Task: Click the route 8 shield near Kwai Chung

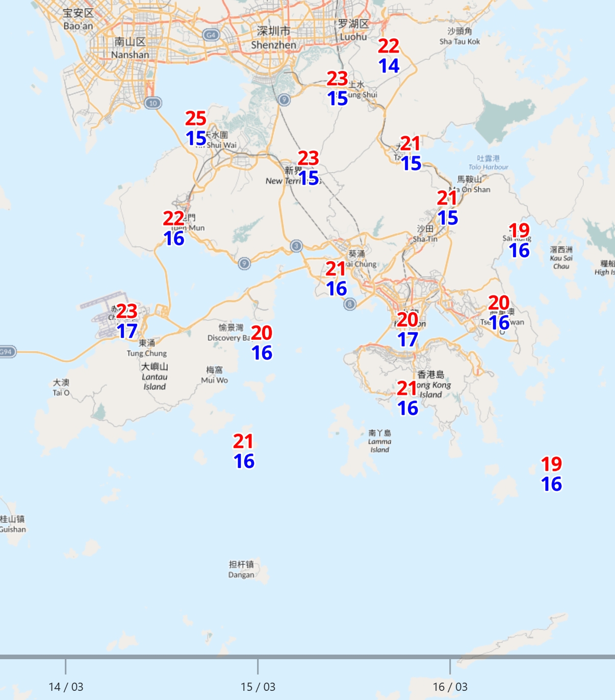Action: pos(349,305)
